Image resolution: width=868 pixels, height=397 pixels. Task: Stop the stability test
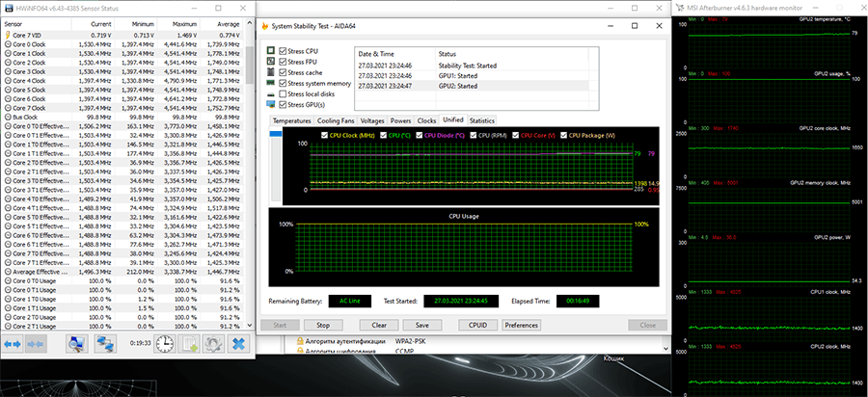pos(323,325)
